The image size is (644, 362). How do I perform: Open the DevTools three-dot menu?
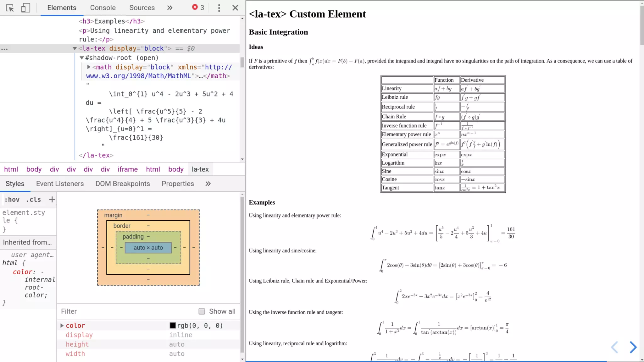tap(219, 8)
